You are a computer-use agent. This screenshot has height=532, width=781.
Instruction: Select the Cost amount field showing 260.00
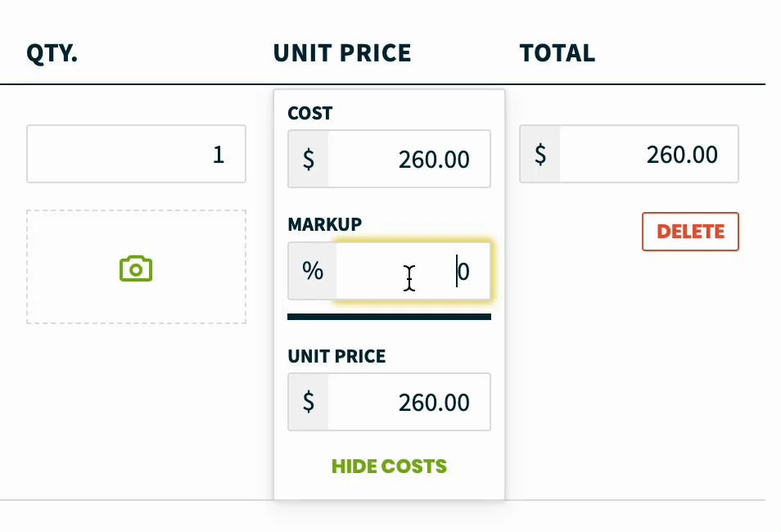[x=409, y=159]
